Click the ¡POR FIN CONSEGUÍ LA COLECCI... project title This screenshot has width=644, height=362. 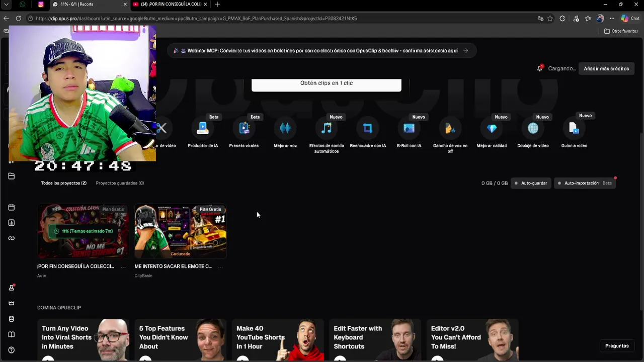75,266
